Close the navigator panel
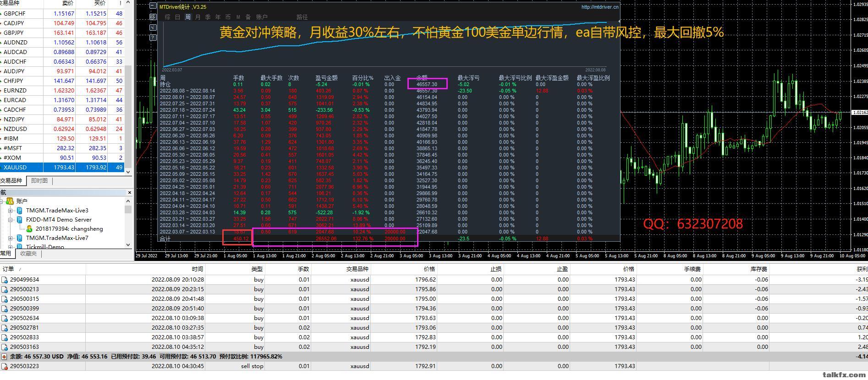868x380 pixels. coord(129,192)
